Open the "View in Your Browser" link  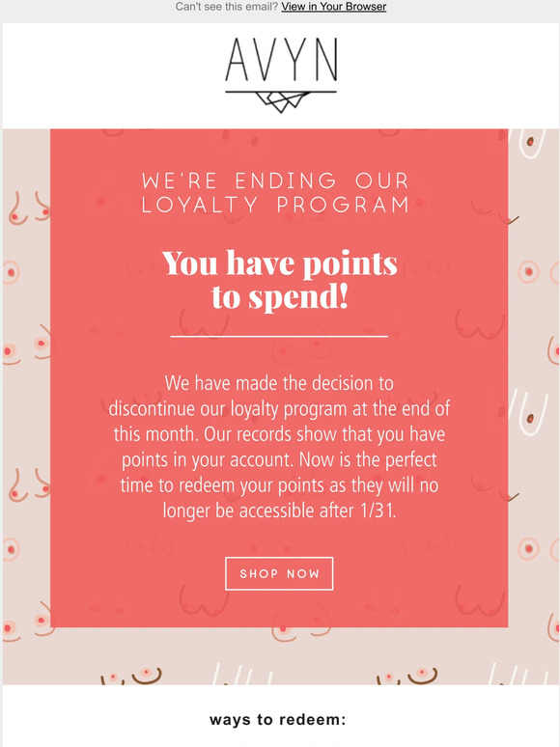[334, 7]
